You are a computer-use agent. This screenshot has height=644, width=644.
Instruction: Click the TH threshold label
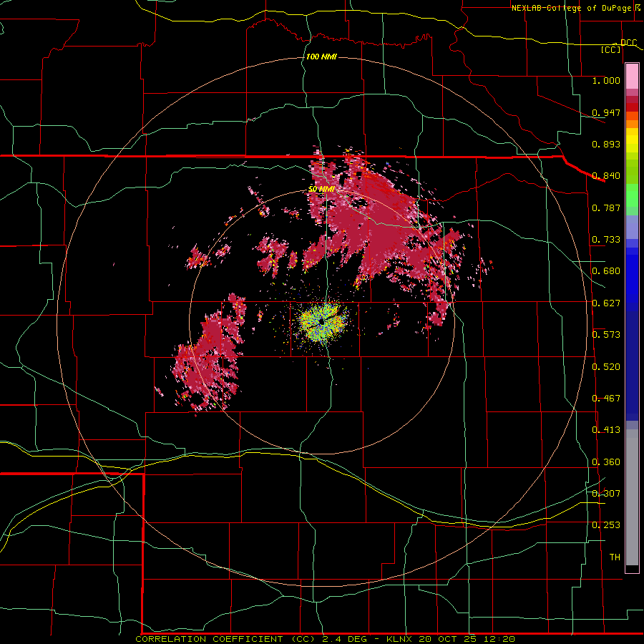coord(615,557)
